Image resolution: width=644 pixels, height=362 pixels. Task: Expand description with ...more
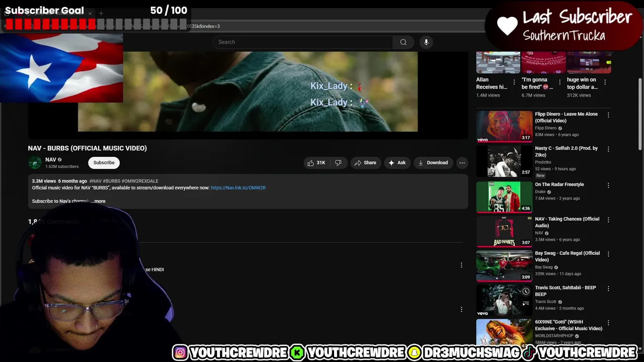point(99,201)
